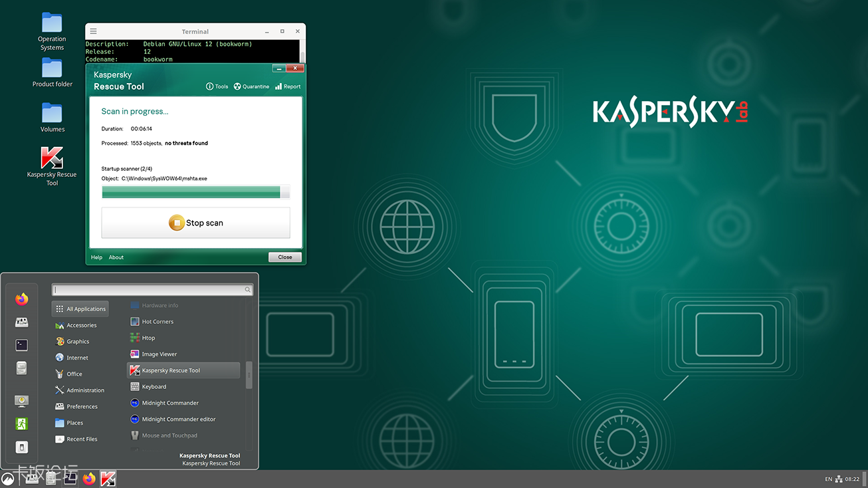Launch Midnight Commander from the list
Screen dimensions: 868x488
(x=183, y=403)
